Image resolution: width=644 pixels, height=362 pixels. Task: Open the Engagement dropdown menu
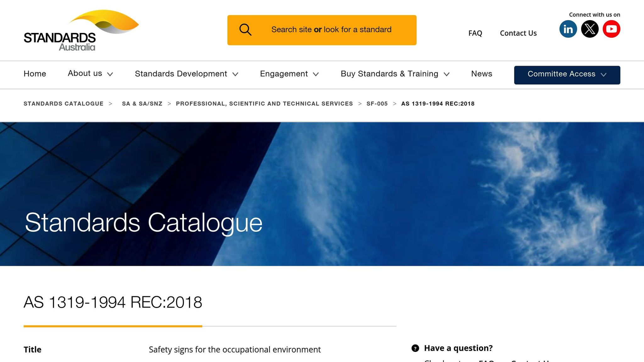(289, 74)
